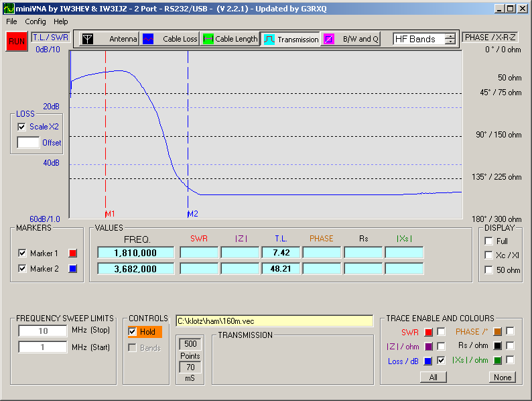Enable the |Xs| / ohm trace checkbox
532x401 pixels.
510,359
